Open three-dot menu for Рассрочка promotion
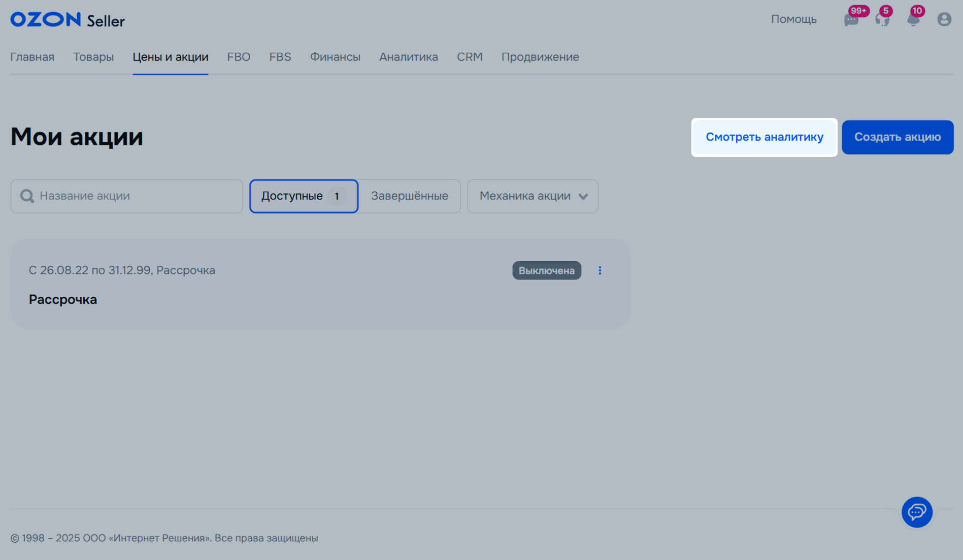Image resolution: width=963 pixels, height=560 pixels. coord(600,270)
